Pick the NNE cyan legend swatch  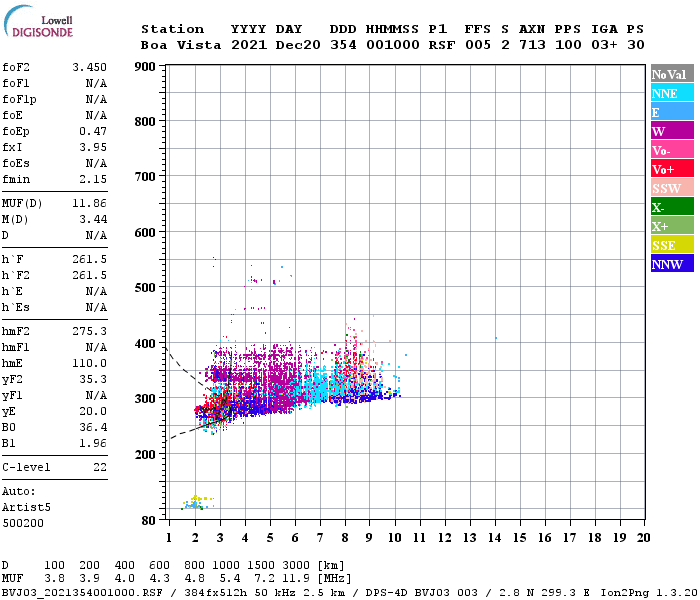tap(672, 93)
